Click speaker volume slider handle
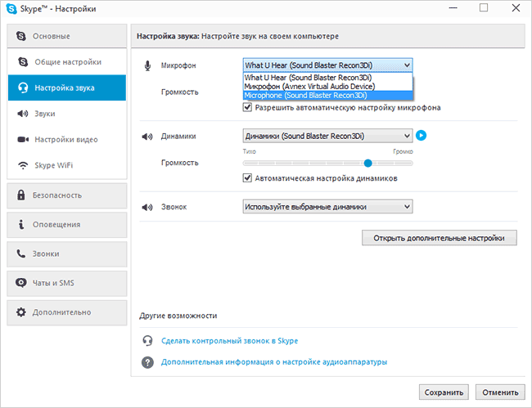This screenshot has width=532, height=408. pyautogui.click(x=367, y=164)
